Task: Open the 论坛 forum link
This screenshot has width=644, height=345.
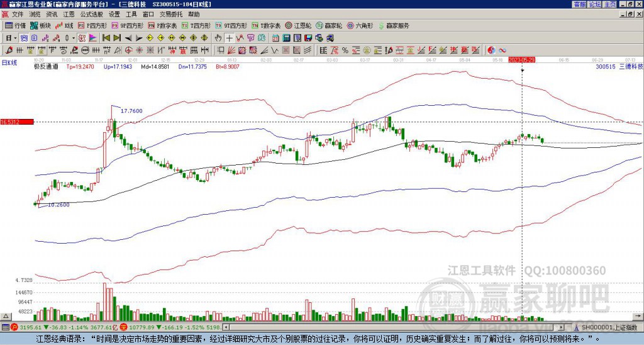Action: (x=595, y=4)
